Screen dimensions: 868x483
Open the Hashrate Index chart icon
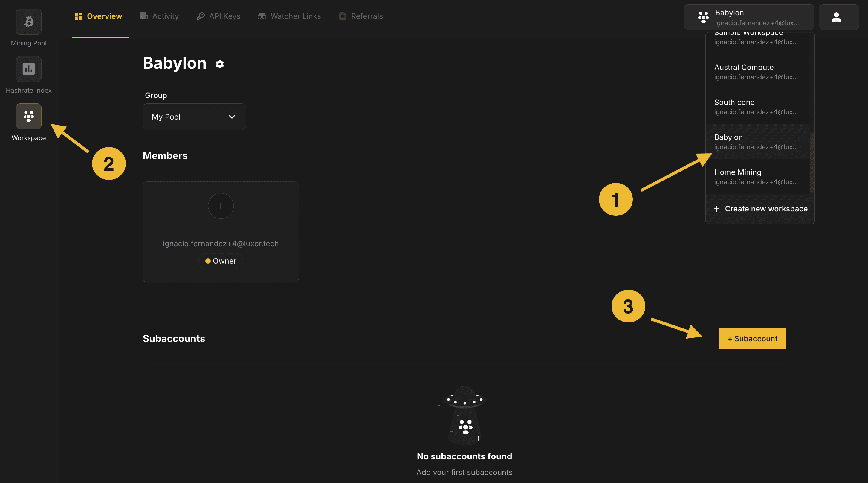coord(29,69)
